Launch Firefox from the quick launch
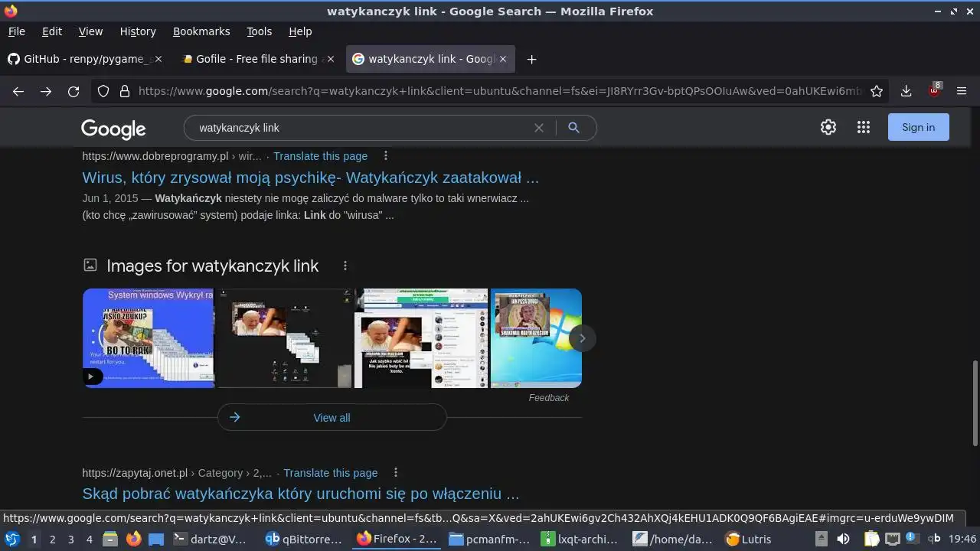 [x=133, y=539]
